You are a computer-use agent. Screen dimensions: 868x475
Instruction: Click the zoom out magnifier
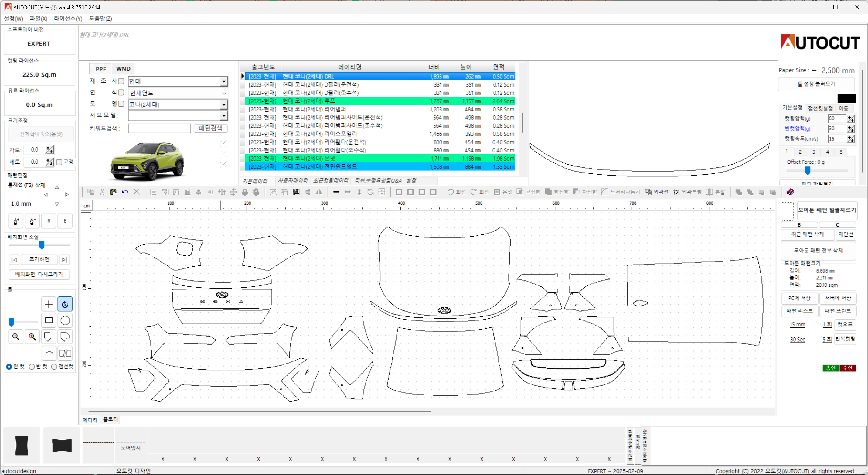point(16,337)
